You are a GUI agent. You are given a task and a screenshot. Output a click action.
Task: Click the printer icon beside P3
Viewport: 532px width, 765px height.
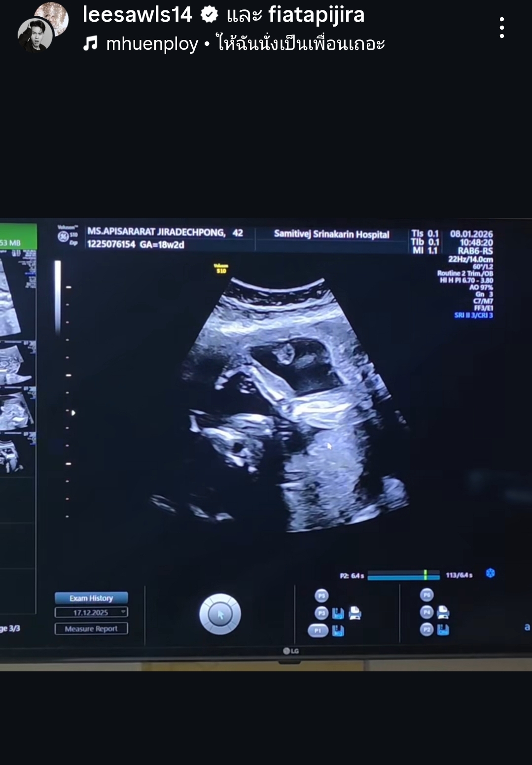coord(355,613)
